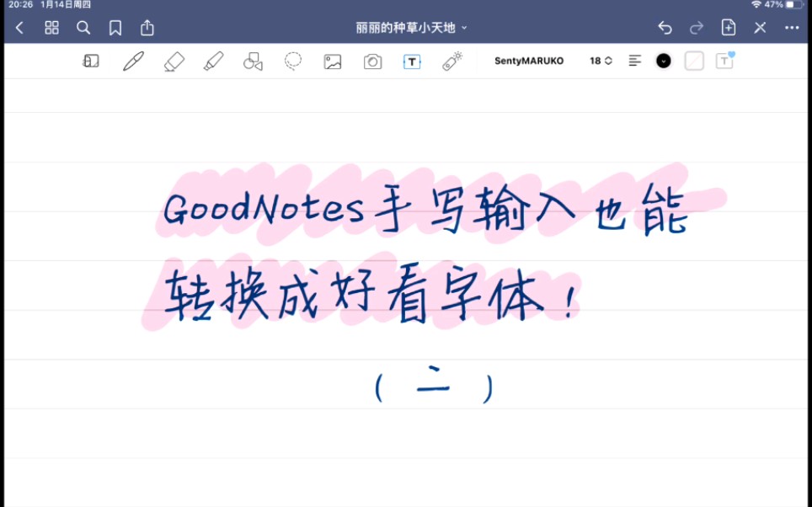Screen dimensions: 812x507
Task: Undo the last action
Action: (665, 28)
